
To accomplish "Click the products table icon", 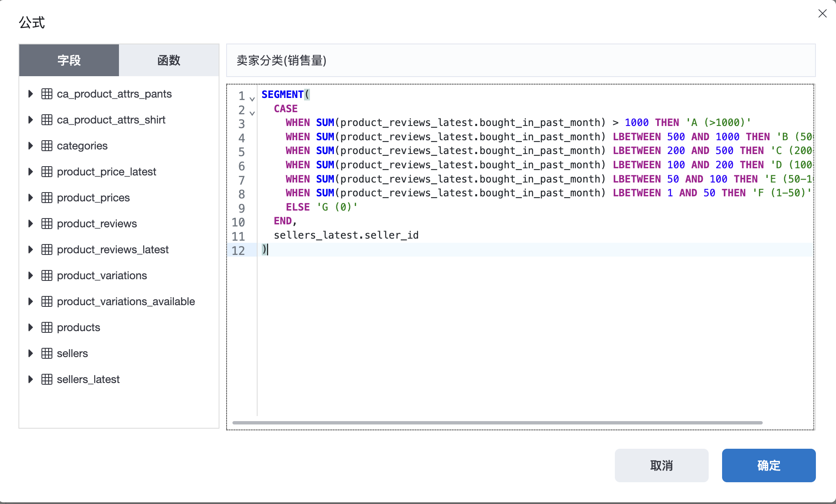I will [47, 327].
